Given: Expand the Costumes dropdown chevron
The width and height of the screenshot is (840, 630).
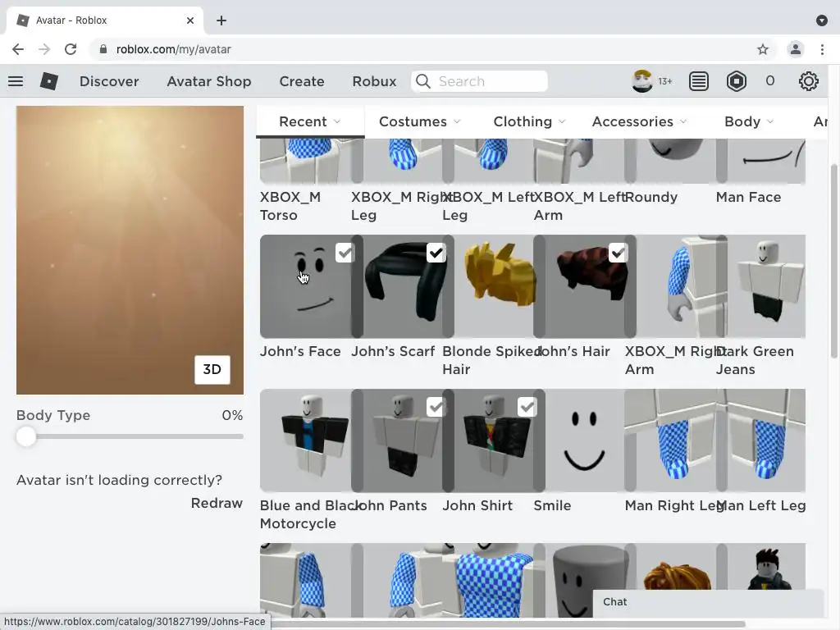Looking at the screenshot, I should coord(457,121).
